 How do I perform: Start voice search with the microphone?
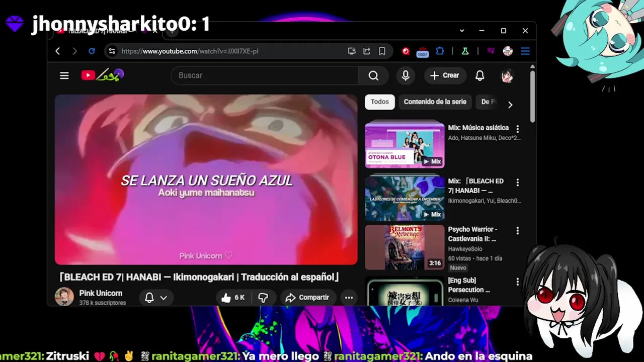(406, 75)
